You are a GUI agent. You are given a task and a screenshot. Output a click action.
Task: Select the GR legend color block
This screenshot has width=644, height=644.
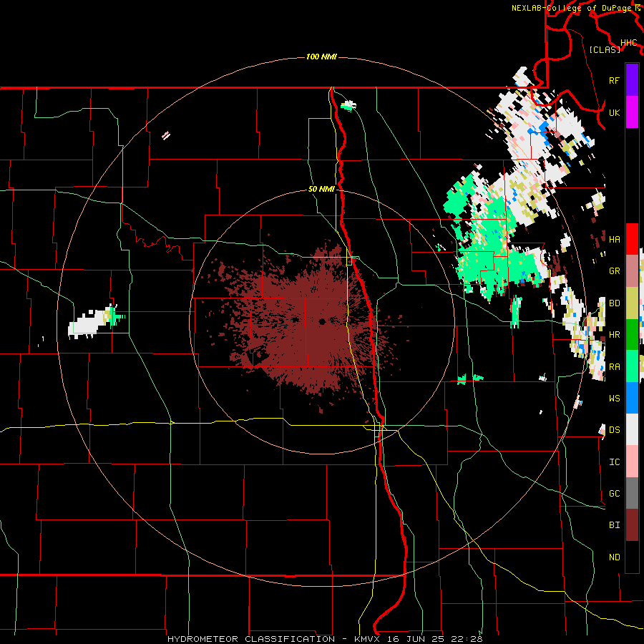632,270
